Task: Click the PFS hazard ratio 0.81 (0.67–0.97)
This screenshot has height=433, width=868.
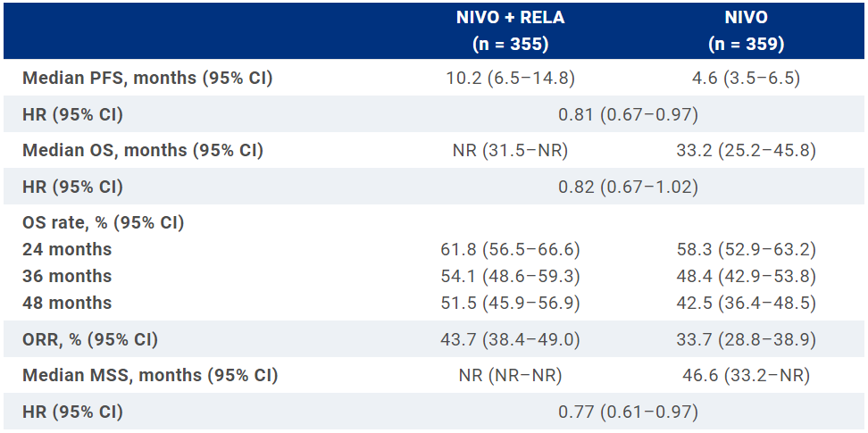Action: tap(628, 114)
